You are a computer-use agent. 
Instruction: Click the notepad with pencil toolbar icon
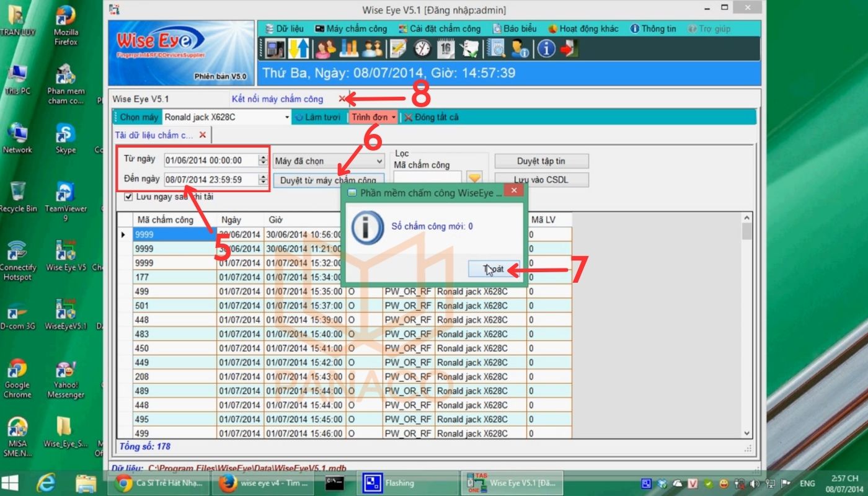pyautogui.click(x=398, y=48)
